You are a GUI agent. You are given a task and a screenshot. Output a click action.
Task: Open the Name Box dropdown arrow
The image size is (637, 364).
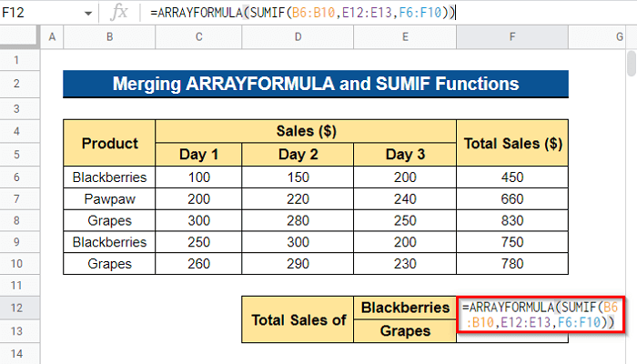87,14
